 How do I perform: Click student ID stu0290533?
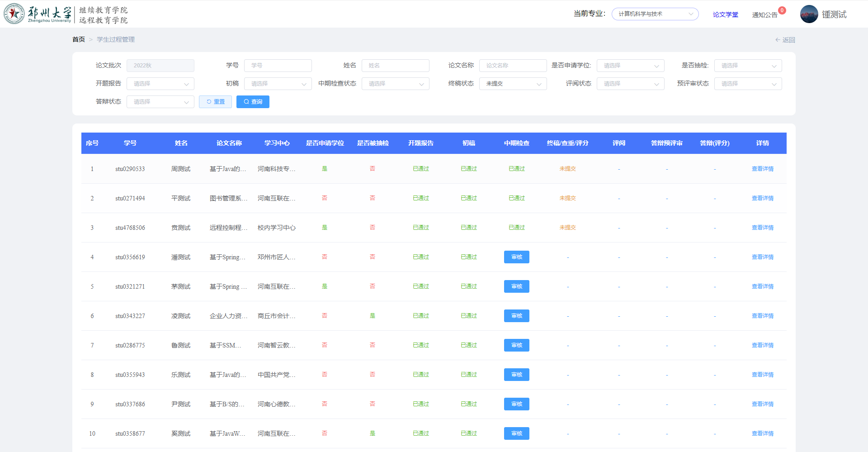[x=130, y=169]
